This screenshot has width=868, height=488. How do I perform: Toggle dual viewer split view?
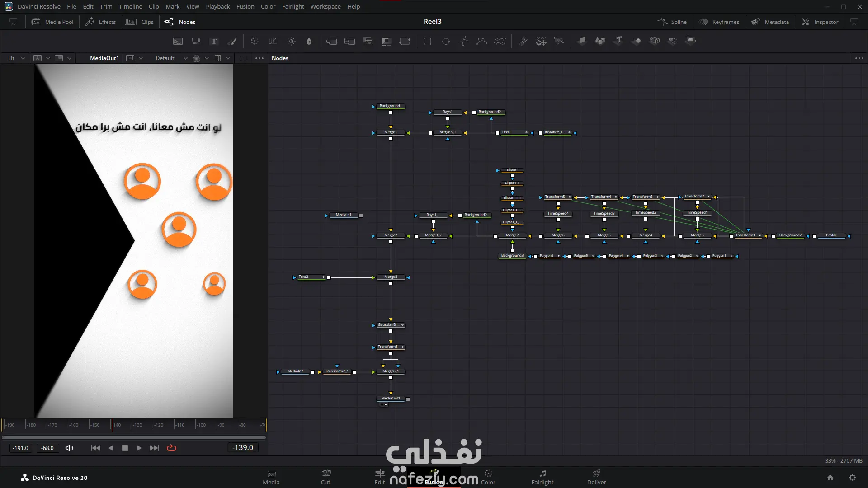point(242,58)
